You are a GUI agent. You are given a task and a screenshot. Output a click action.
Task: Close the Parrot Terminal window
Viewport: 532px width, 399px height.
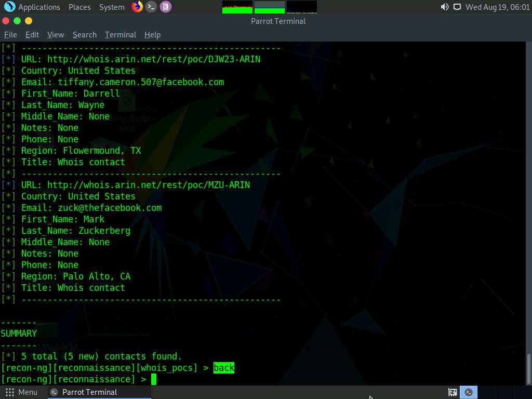[5, 21]
